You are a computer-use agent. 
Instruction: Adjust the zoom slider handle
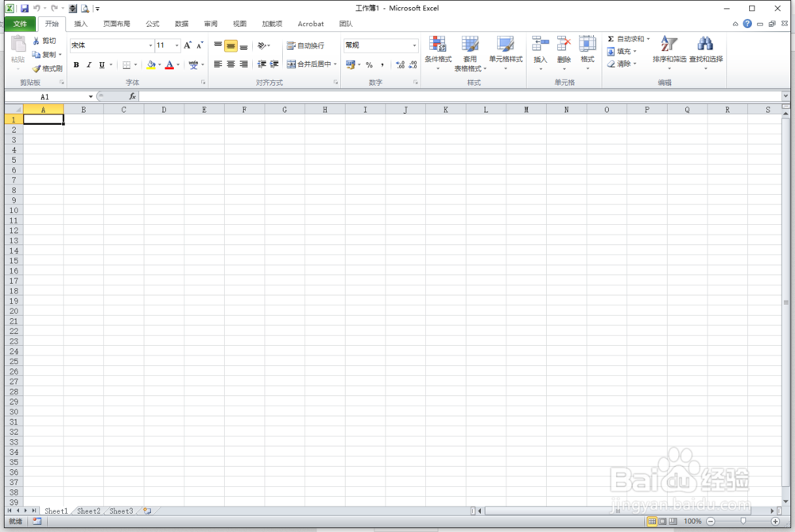(x=743, y=521)
